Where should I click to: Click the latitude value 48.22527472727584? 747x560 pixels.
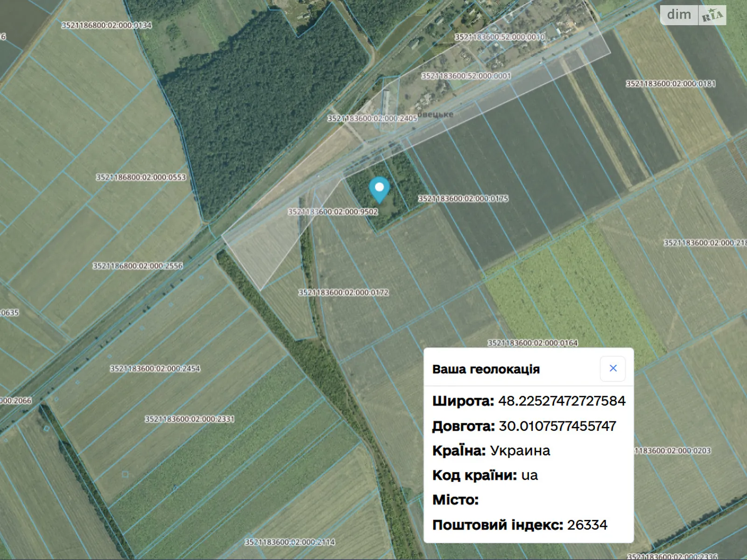point(562,401)
